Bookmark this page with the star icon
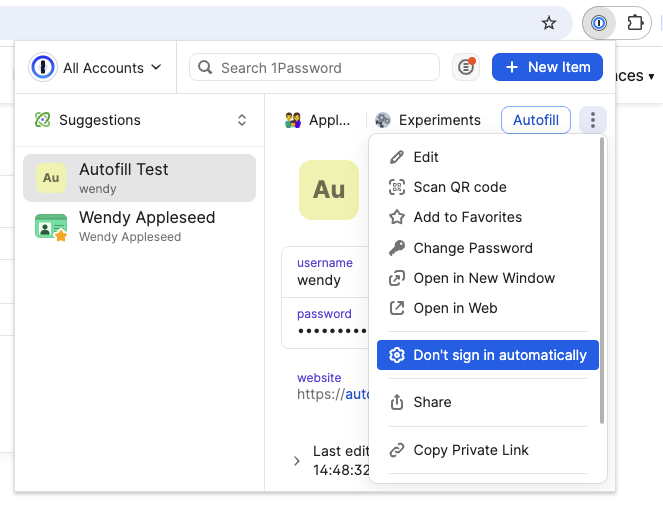 coord(548,23)
